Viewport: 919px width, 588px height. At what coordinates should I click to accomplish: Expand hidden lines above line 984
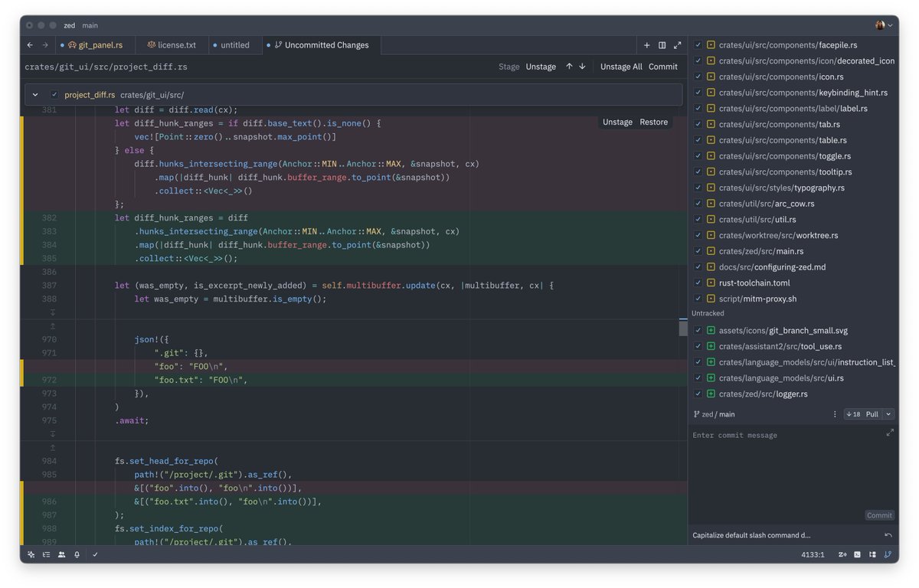[53, 447]
